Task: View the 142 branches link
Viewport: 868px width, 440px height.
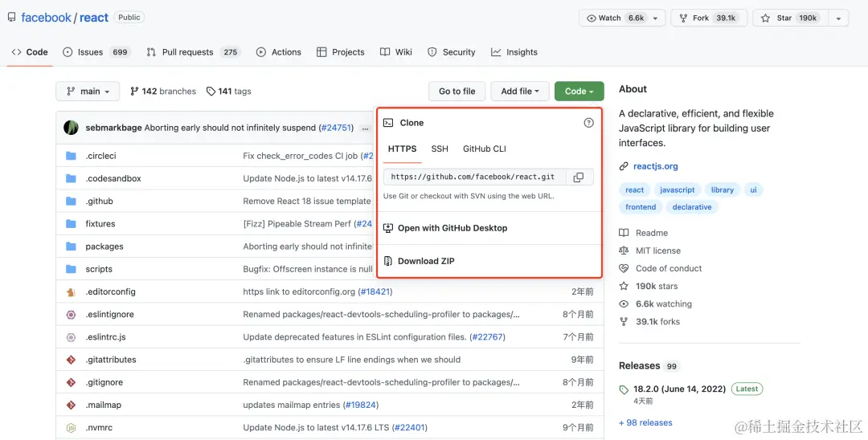Action: point(162,92)
